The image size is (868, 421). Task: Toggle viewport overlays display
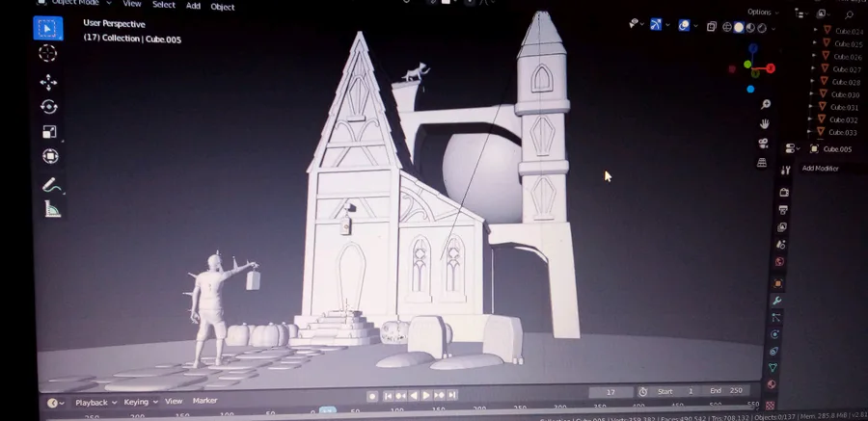tap(684, 25)
